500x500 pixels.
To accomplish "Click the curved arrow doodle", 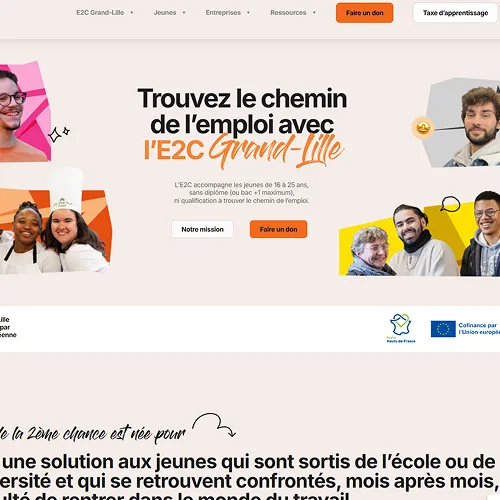I will tap(214, 425).
